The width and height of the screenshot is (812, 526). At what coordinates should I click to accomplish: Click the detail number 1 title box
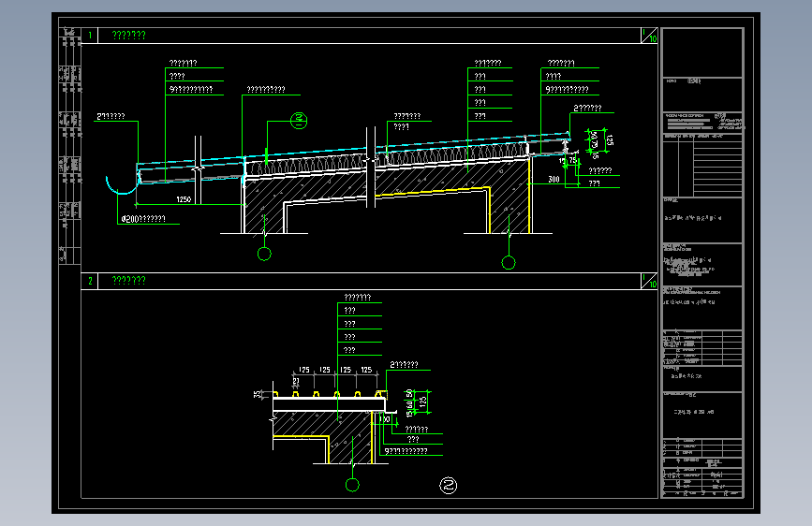click(x=90, y=36)
